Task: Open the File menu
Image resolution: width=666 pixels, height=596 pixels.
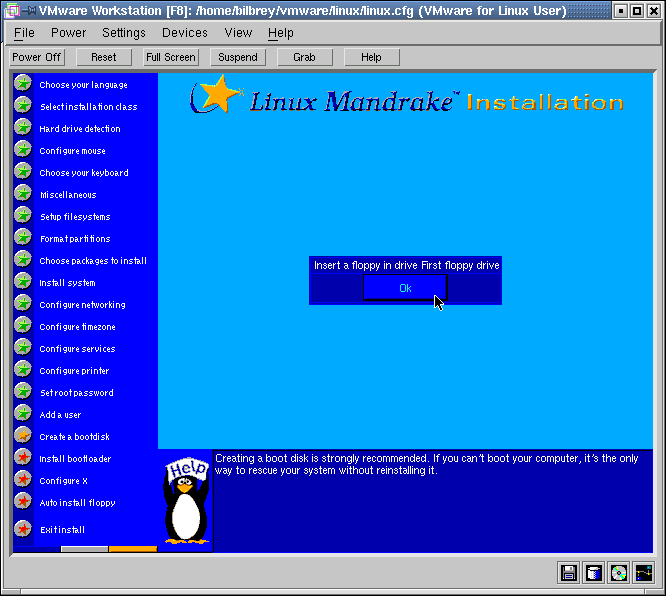Action: [24, 33]
